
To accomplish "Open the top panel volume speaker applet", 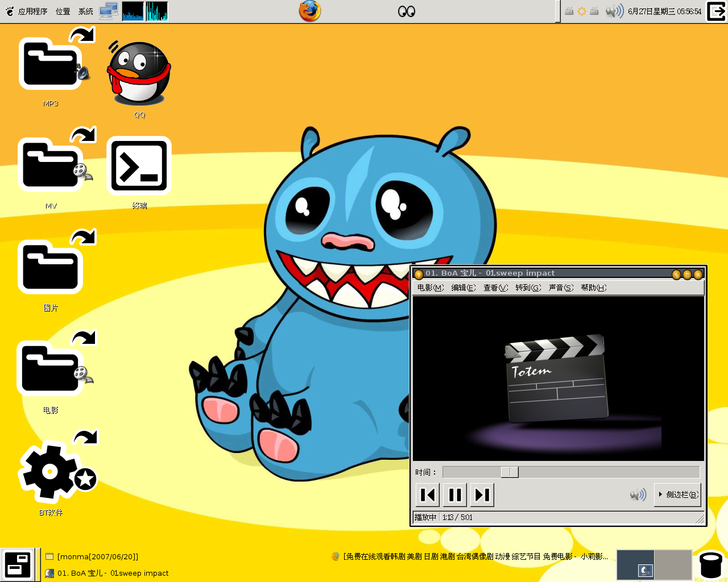I will pyautogui.click(x=614, y=11).
